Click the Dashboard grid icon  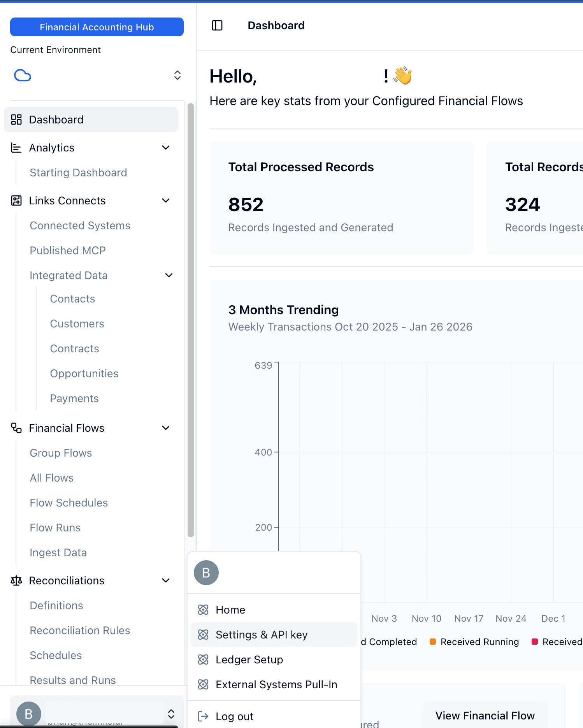[x=16, y=120]
